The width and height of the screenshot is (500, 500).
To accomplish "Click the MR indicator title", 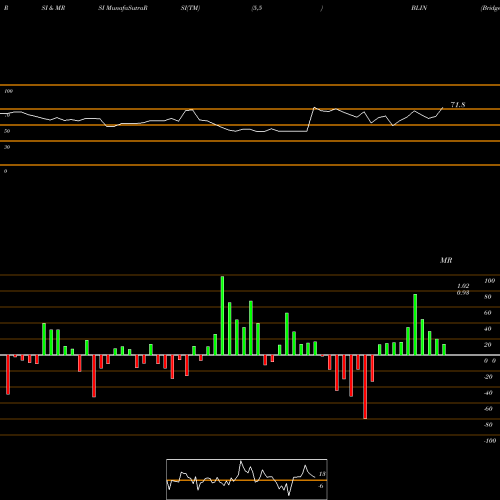I will tap(446, 260).
